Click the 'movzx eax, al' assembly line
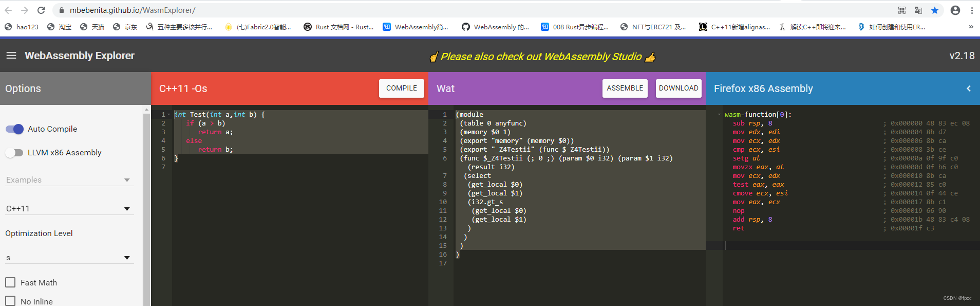The width and height of the screenshot is (980, 306). point(758,167)
